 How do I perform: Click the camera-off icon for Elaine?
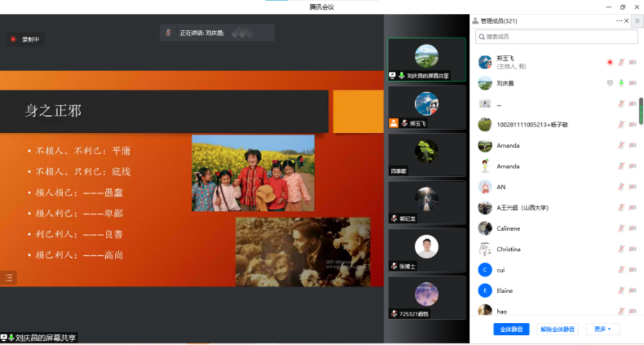[x=633, y=291]
